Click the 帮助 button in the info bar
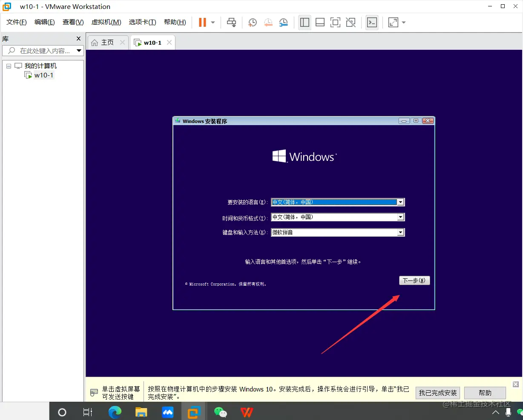Viewport: 523px width, 420px height. 485,393
